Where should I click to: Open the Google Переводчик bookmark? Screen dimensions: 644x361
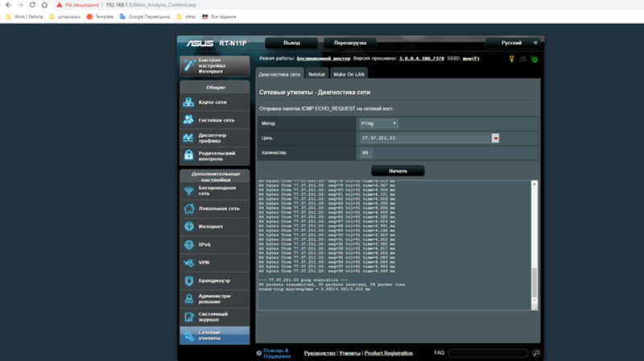point(145,17)
